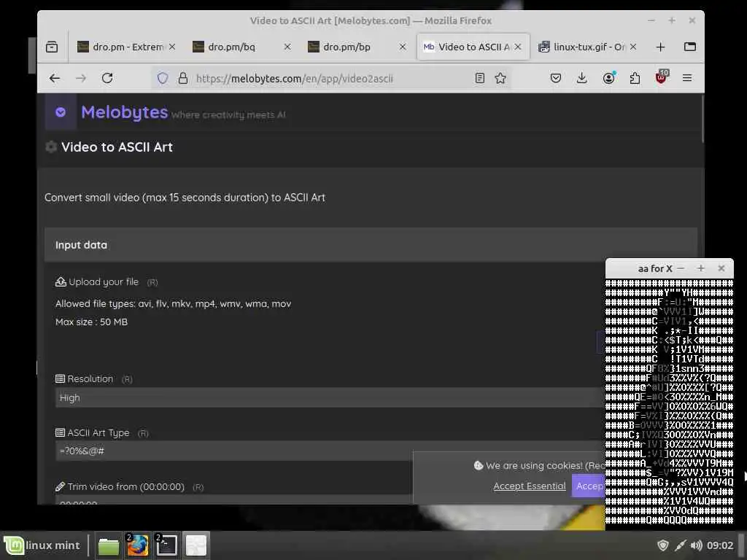Open the ASCII Art Type dropdown
This screenshot has height=560, width=747.
point(330,451)
